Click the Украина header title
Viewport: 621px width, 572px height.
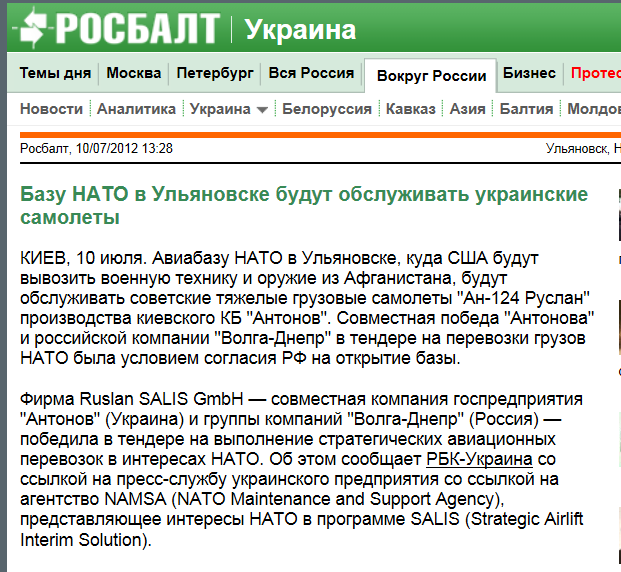coord(300,30)
